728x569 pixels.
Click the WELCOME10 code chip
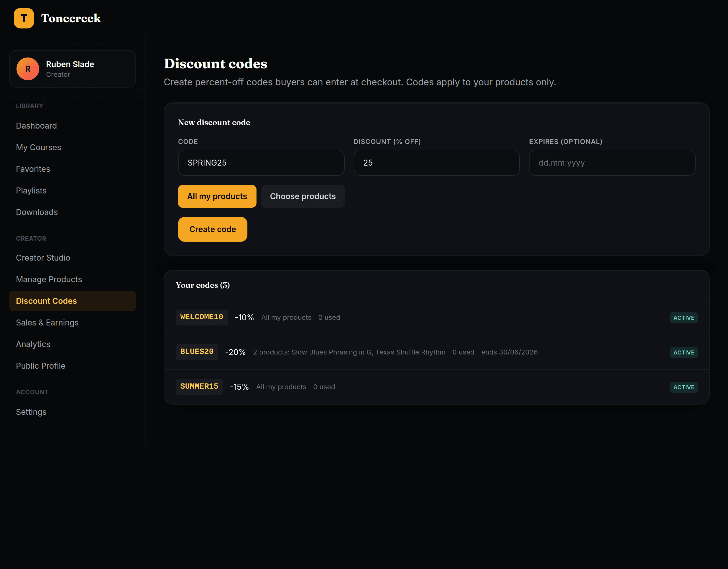point(202,317)
